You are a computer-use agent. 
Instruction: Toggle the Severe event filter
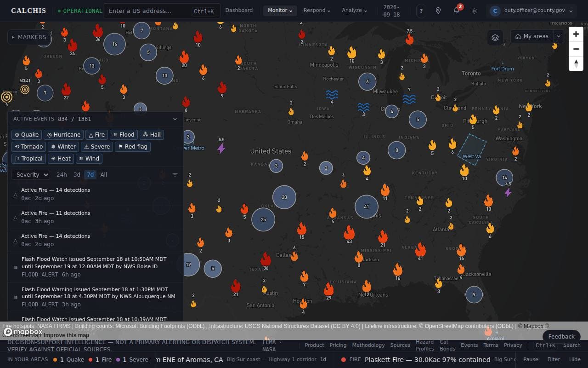click(97, 147)
